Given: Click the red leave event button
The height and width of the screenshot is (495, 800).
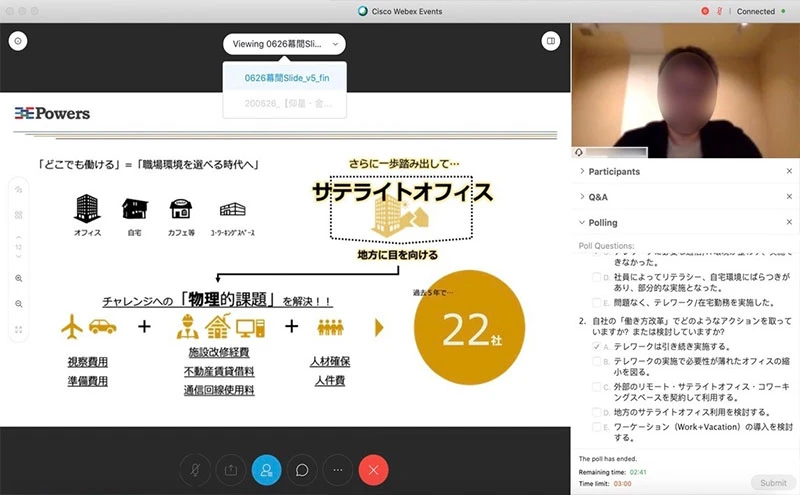Looking at the screenshot, I should pyautogui.click(x=373, y=469).
